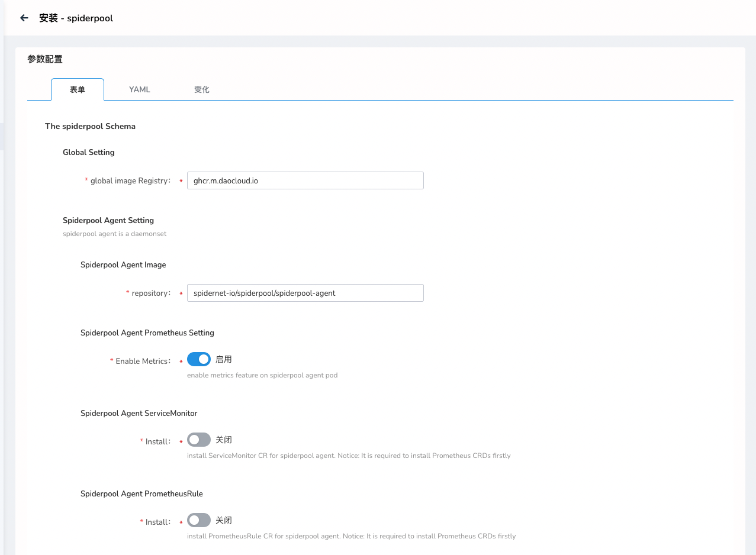
Task: Select the 'Spiderpool Agent ServiceMonitor' heading
Action: [139, 413]
